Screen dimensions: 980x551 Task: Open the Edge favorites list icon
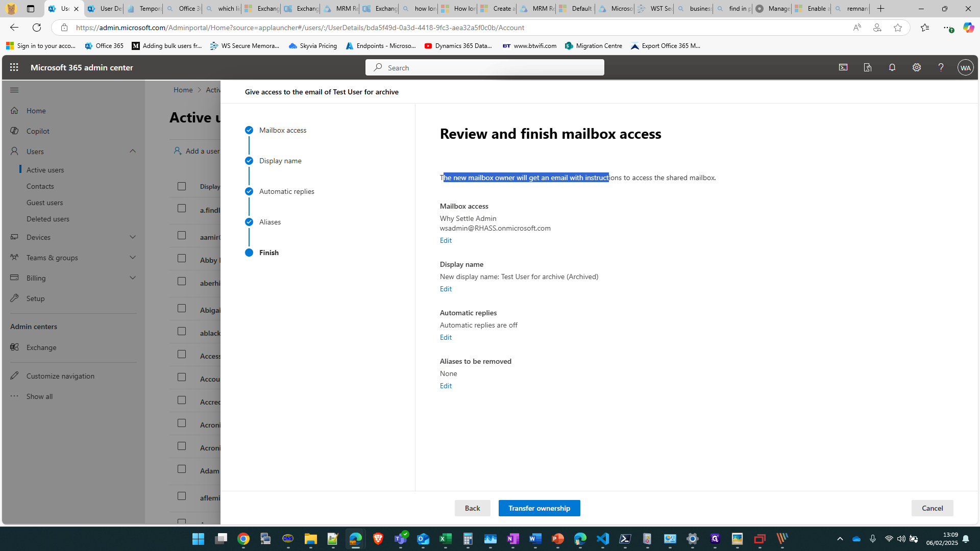[924, 28]
